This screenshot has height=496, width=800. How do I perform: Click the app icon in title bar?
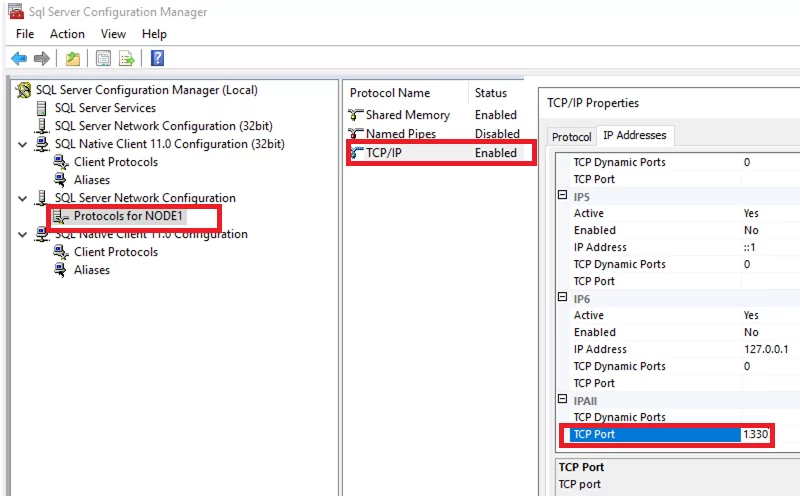tap(15, 12)
